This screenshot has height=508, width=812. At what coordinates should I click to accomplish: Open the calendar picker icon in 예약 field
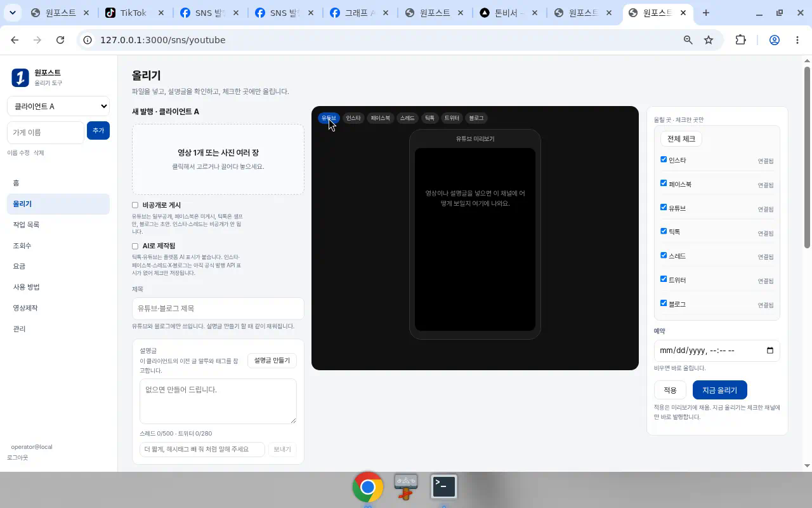coord(770,351)
